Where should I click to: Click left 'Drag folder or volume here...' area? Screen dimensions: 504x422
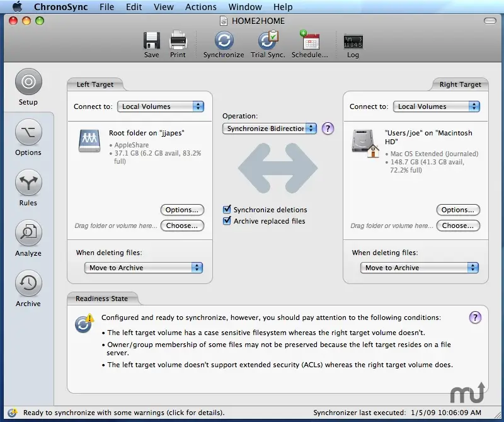click(x=116, y=226)
